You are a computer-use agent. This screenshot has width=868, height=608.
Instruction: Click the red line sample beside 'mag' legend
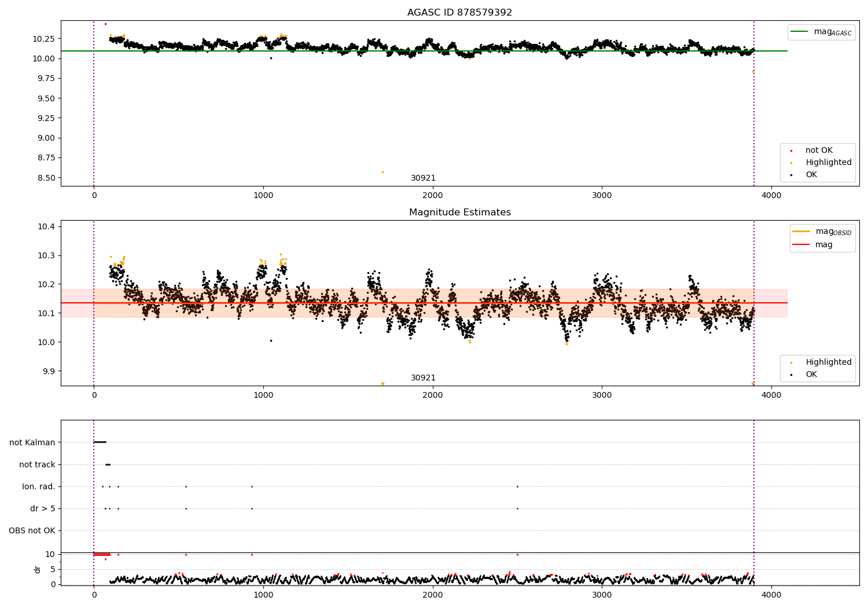click(801, 244)
